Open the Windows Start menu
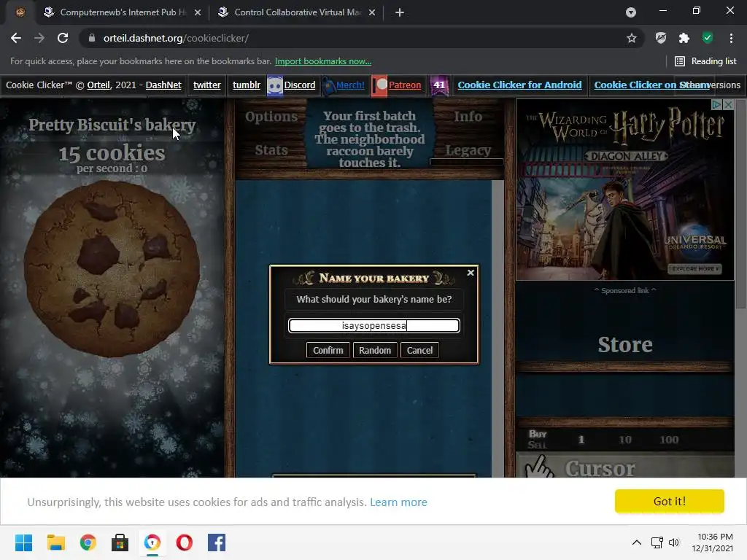The width and height of the screenshot is (747, 560). click(23, 542)
